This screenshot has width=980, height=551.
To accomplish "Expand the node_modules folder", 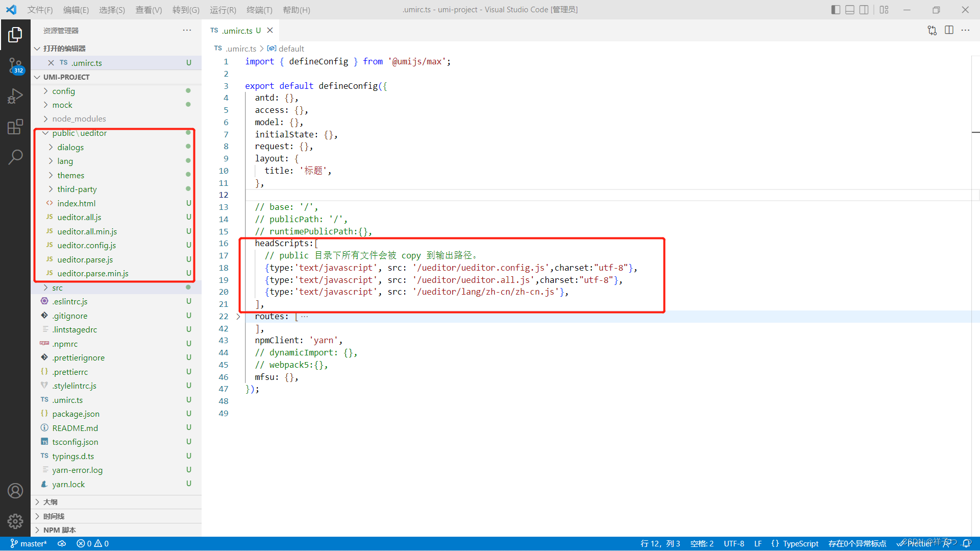I will coord(116,118).
